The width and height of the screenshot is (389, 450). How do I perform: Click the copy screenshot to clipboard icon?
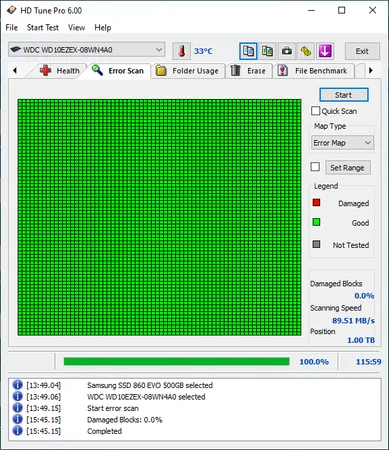267,51
